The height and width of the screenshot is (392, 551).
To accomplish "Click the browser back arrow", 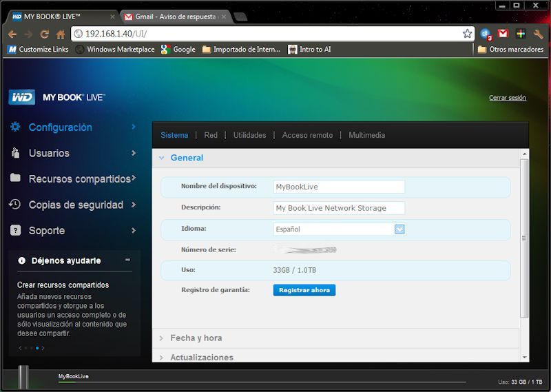I will (12, 34).
